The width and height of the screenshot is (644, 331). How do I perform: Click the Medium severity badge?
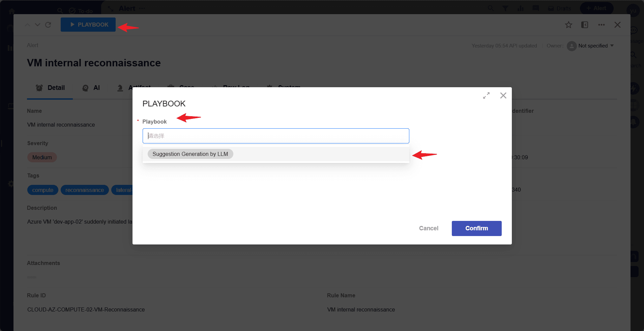point(42,157)
